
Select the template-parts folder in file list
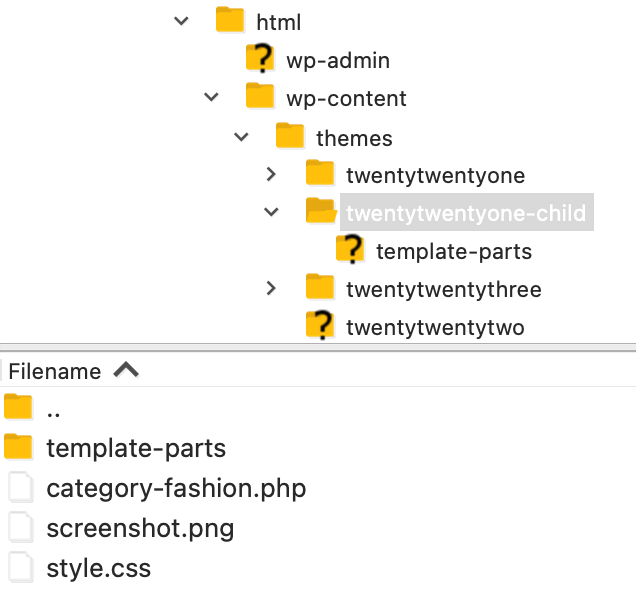coord(136,448)
